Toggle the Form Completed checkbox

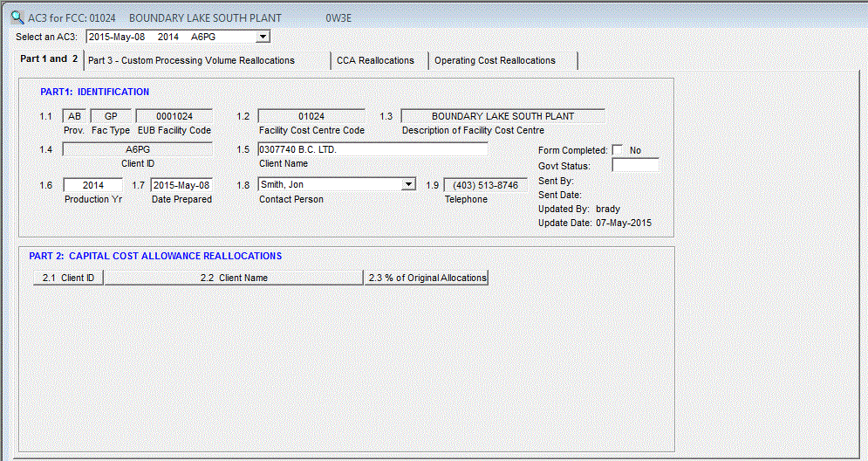(618, 150)
